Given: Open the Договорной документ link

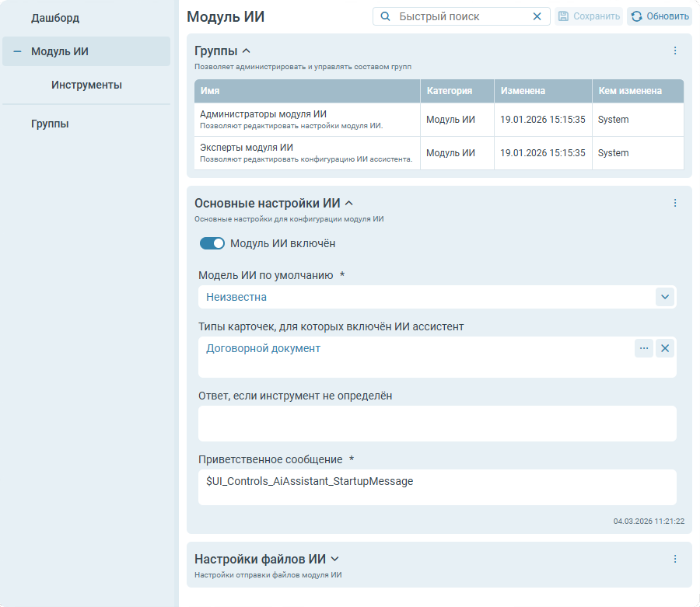Looking at the screenshot, I should (x=264, y=348).
